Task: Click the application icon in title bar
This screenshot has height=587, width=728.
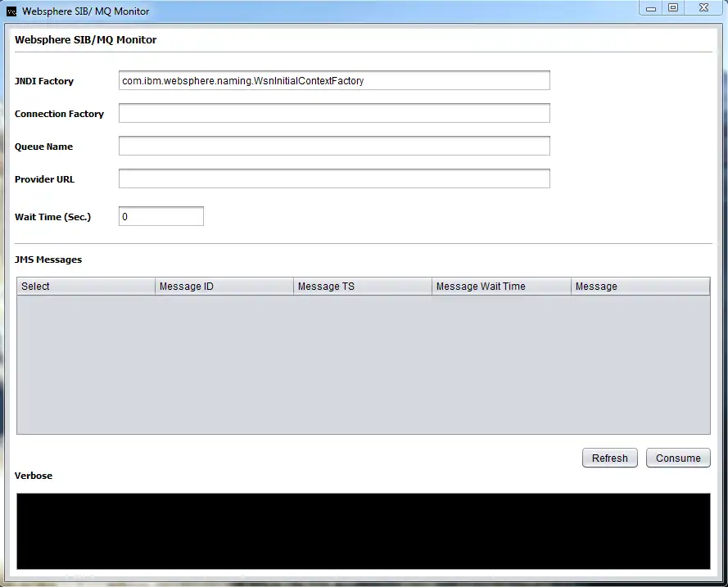Action: [x=11, y=11]
